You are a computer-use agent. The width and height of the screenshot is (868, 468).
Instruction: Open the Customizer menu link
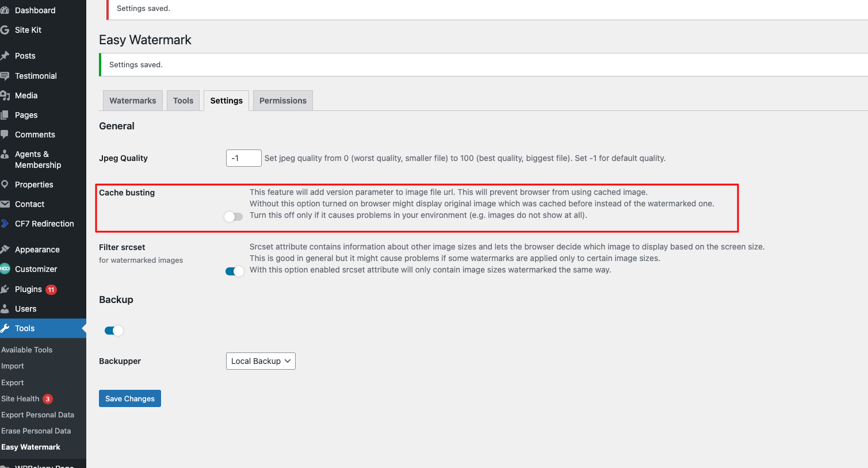tap(36, 269)
